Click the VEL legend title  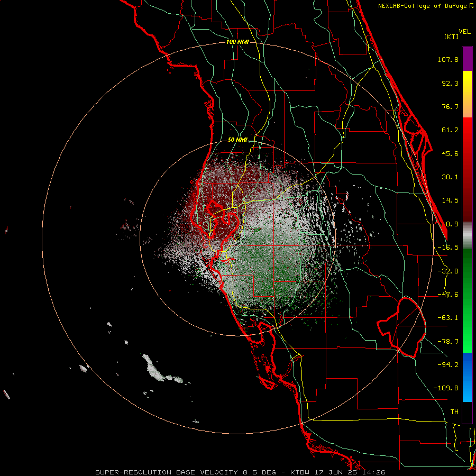point(464,32)
